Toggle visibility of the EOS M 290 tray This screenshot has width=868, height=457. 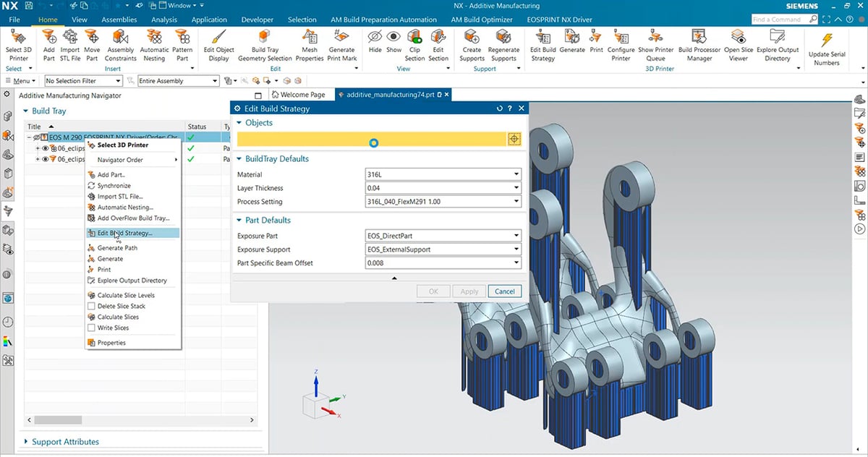(x=37, y=137)
